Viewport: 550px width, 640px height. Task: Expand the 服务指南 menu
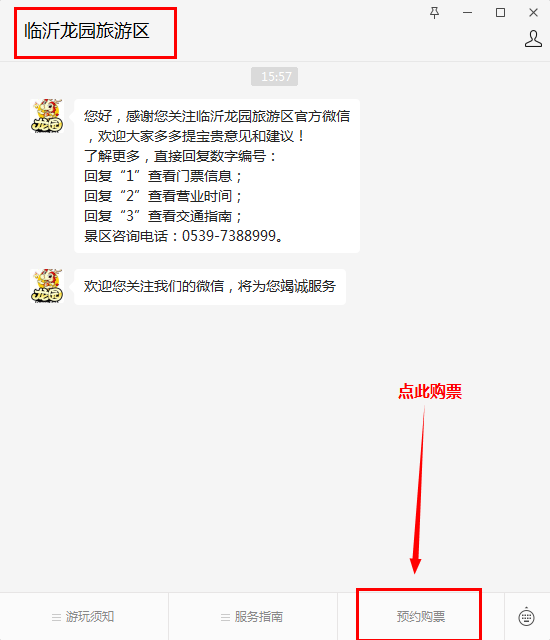pos(253,616)
